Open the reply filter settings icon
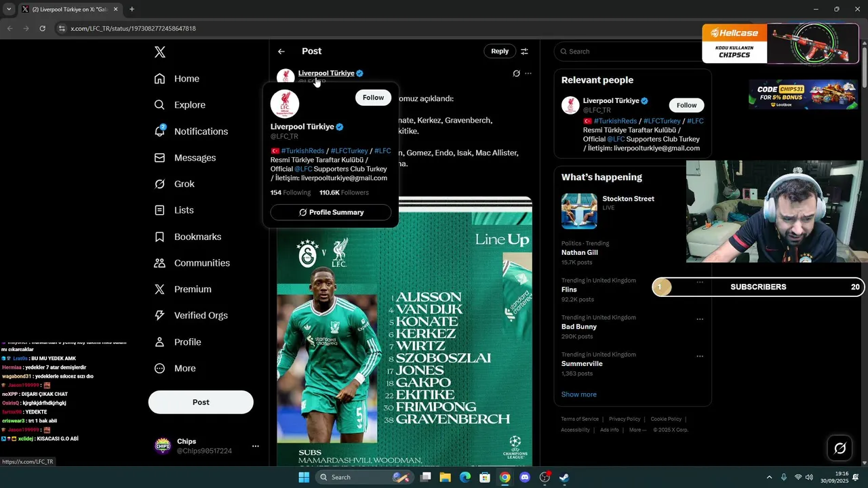Viewport: 868px width, 488px height. point(524,52)
